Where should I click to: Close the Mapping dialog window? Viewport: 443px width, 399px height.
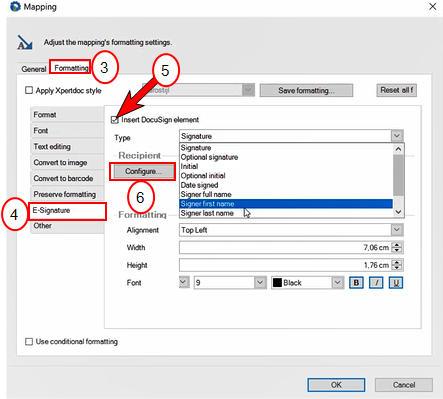point(432,6)
